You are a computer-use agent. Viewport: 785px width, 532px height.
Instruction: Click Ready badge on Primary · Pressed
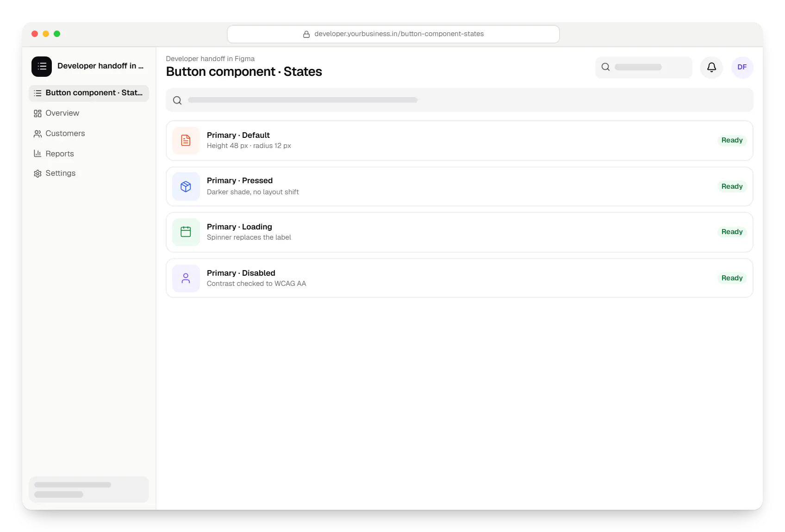pyautogui.click(x=732, y=186)
